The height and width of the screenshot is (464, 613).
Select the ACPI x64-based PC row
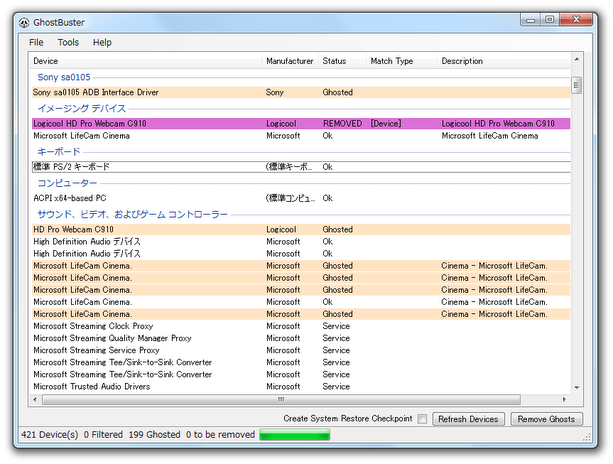(x=301, y=198)
